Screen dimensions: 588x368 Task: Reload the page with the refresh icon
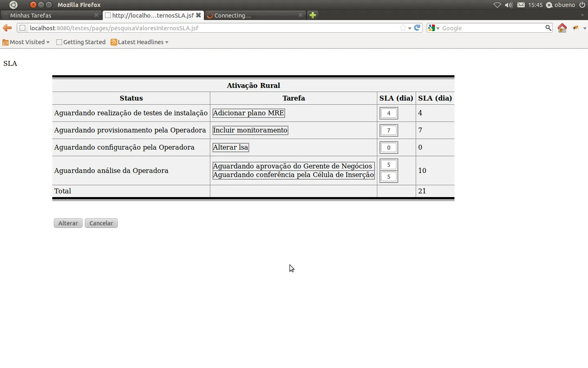[417, 28]
